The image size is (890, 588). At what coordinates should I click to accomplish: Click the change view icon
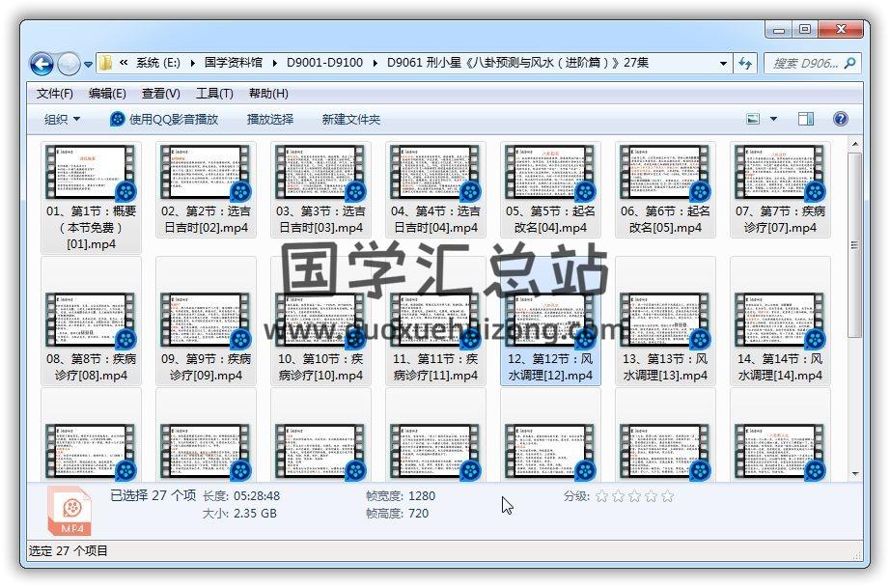753,119
